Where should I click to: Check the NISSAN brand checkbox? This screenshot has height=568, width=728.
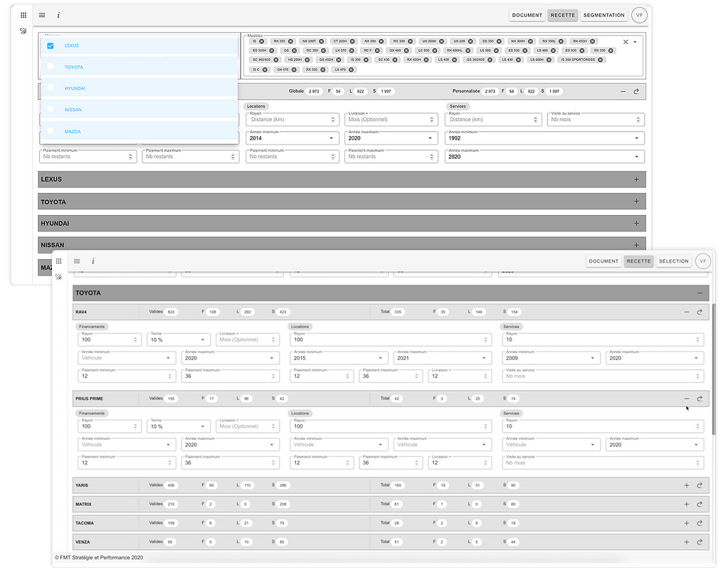[50, 109]
